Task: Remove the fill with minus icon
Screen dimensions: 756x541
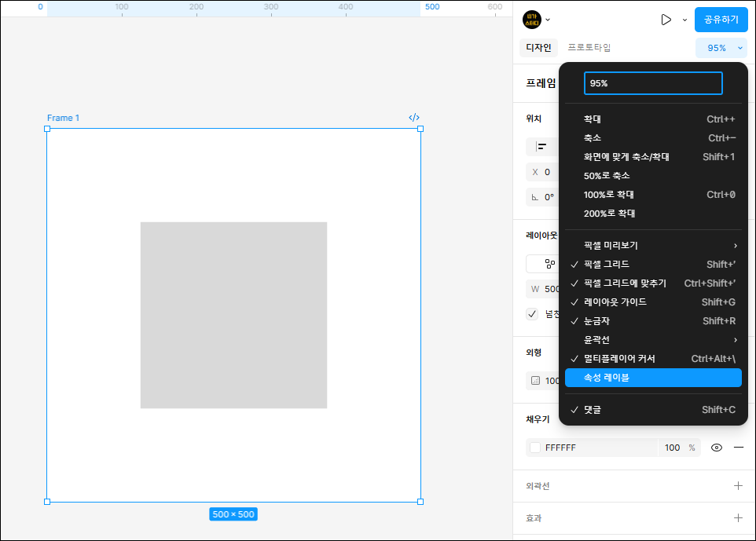Action: [x=738, y=448]
